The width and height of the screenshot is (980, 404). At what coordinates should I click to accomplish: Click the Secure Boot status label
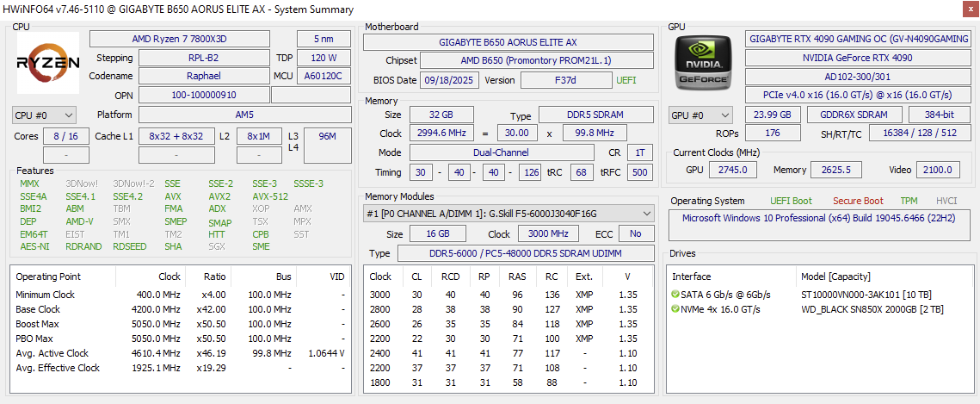(x=857, y=201)
